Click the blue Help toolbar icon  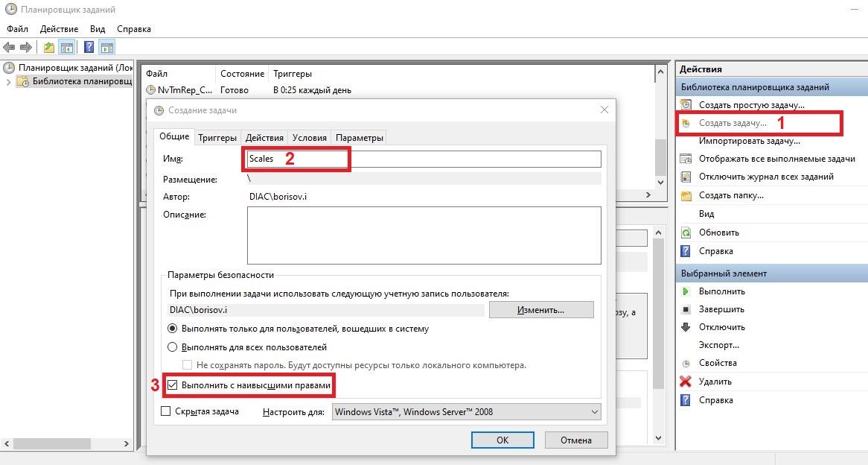pyautogui.click(x=89, y=48)
